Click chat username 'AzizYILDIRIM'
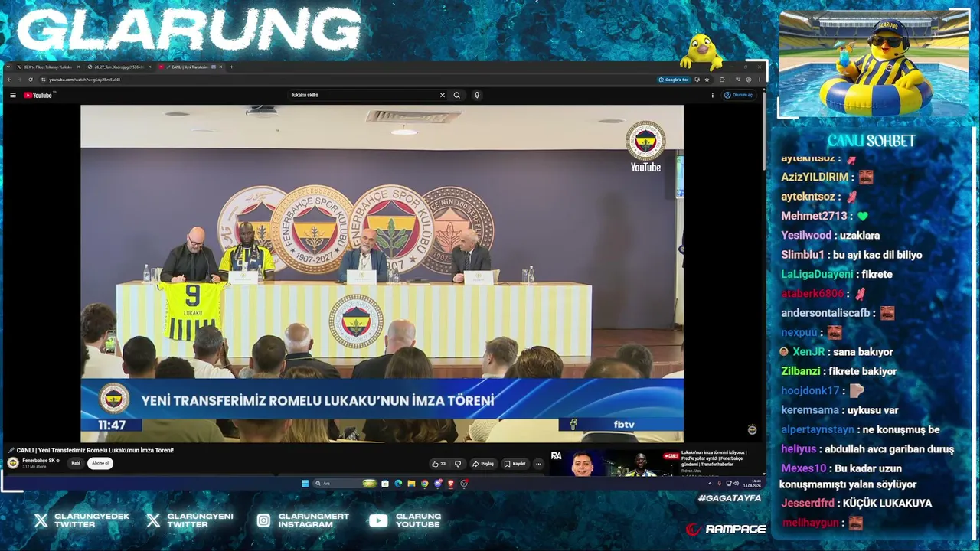The height and width of the screenshot is (551, 980). tap(815, 177)
